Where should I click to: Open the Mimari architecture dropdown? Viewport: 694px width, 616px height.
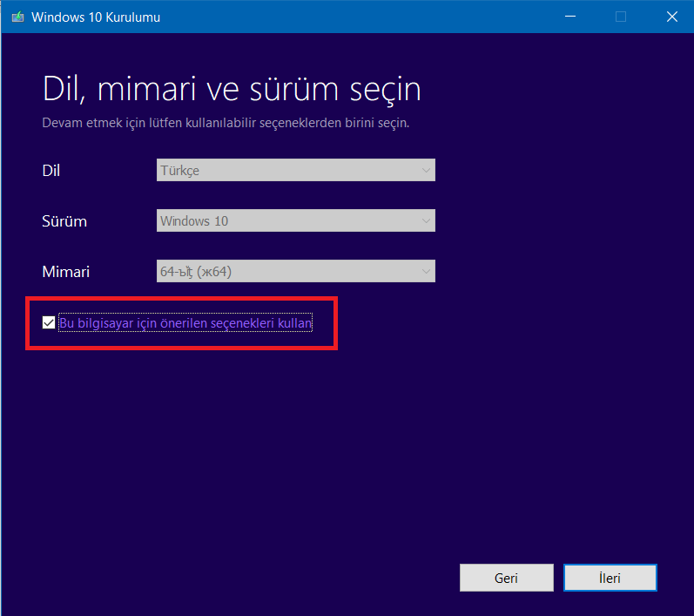[x=296, y=271]
